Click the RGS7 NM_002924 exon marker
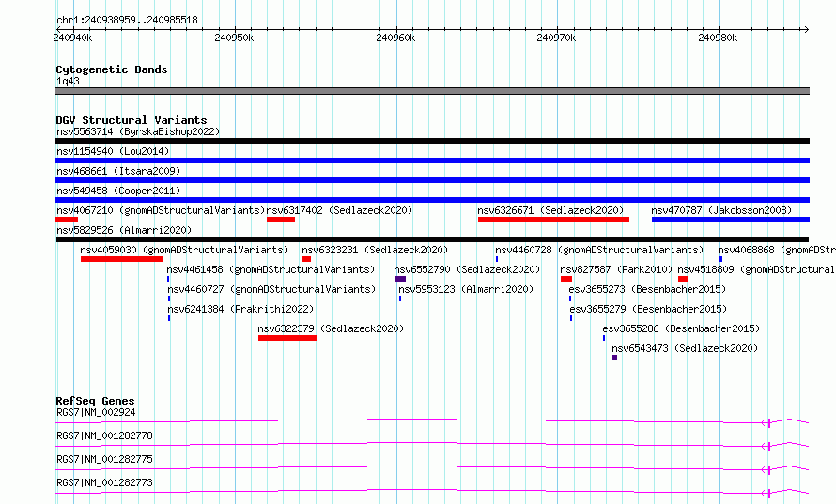 (x=768, y=422)
